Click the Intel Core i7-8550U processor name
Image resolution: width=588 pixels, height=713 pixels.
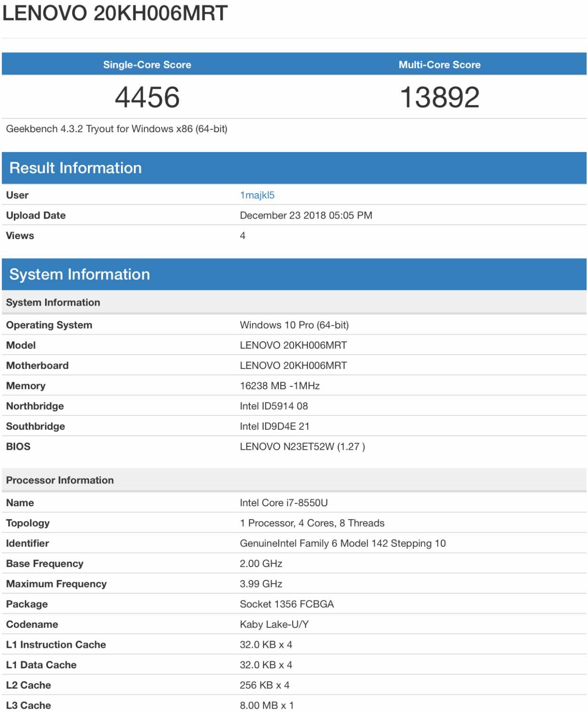pos(284,503)
